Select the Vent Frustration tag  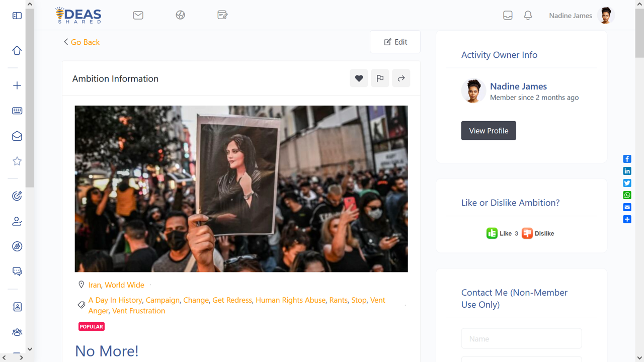138,311
